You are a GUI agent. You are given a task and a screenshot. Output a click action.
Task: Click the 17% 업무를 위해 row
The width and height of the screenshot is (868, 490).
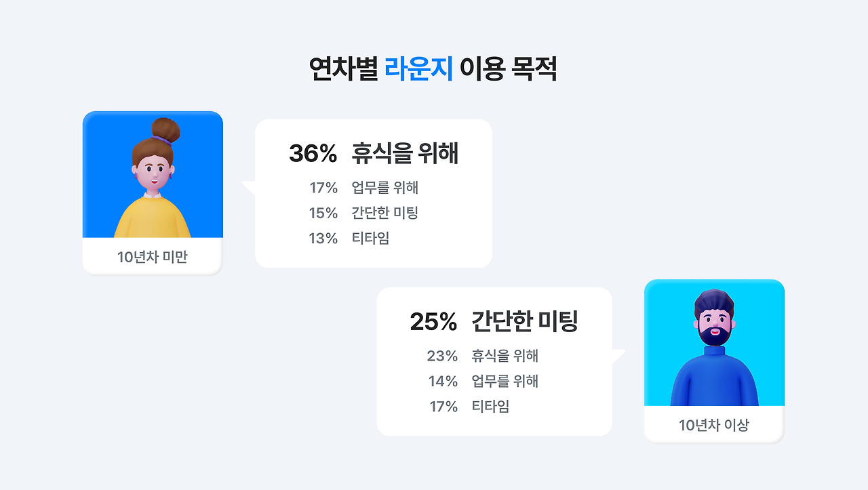tap(364, 188)
